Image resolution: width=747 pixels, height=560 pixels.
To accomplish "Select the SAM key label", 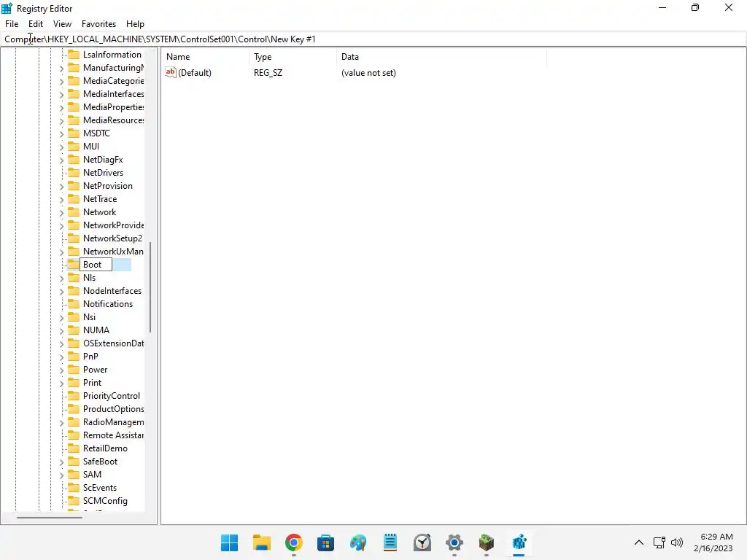I will tap(92, 474).
